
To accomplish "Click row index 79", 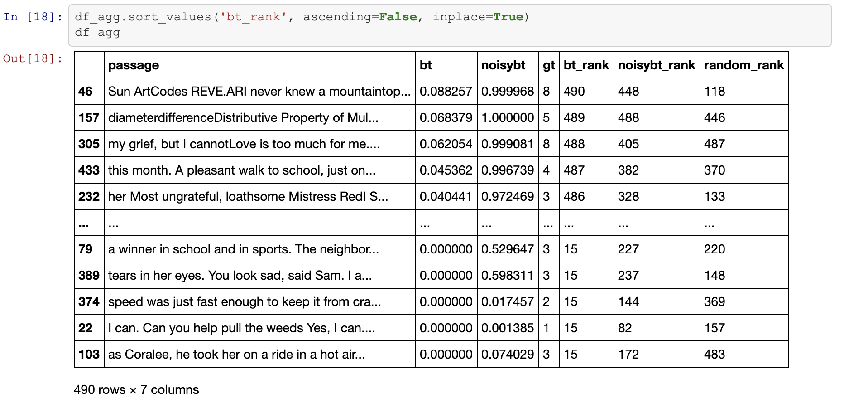I will point(86,249).
